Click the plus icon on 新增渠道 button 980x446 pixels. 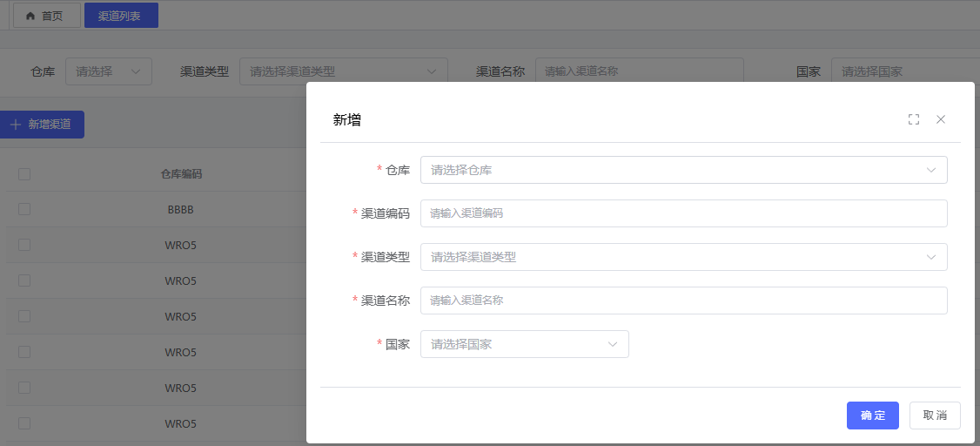click(x=15, y=125)
